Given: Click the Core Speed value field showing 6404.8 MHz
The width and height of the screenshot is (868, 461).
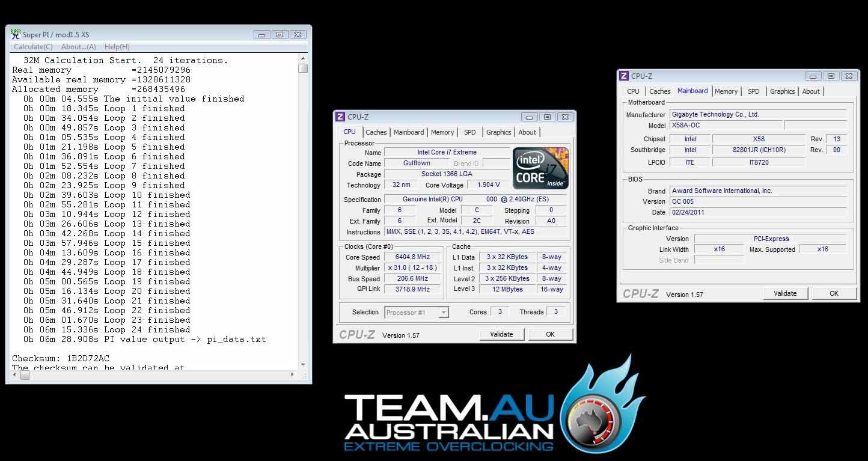Looking at the screenshot, I should (412, 257).
